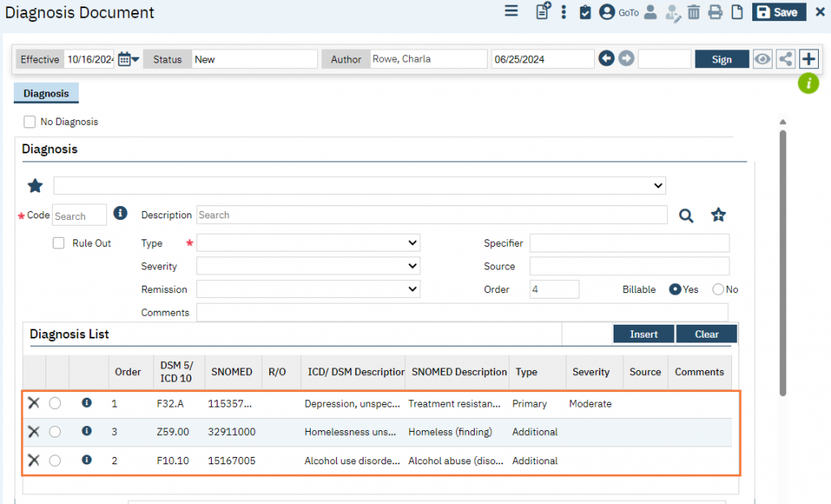Check the No Diagnosis checkbox

click(x=30, y=122)
